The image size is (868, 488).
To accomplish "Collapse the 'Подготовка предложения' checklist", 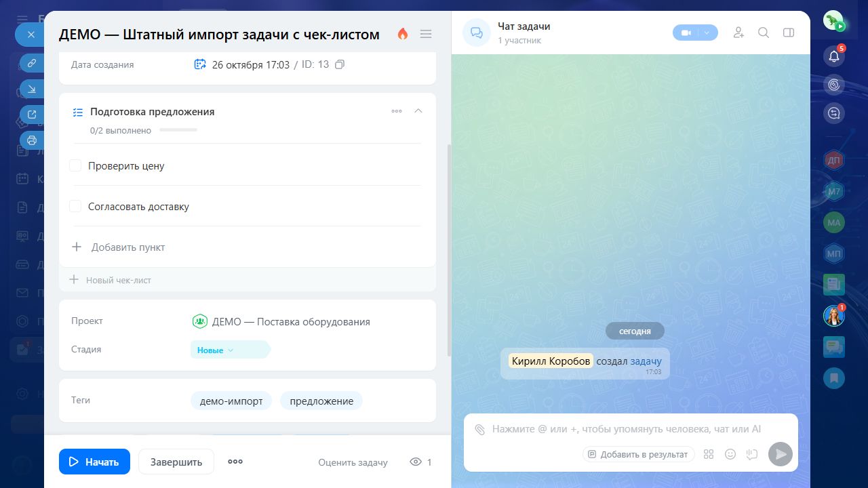I will point(418,111).
